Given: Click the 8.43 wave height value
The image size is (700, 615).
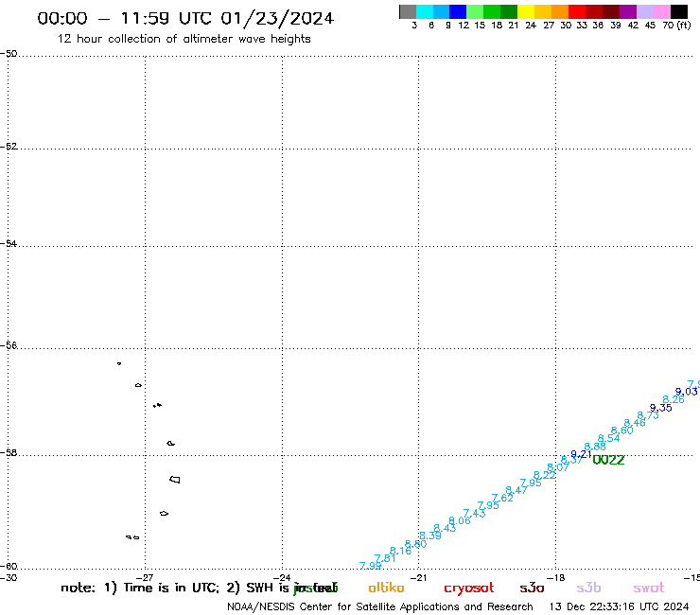Looking at the screenshot, I should (446, 528).
